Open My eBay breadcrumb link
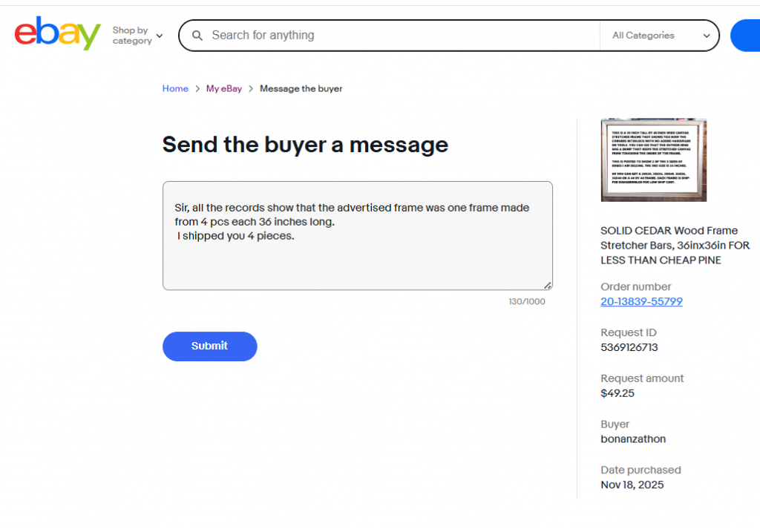The height and width of the screenshot is (532, 760). [x=224, y=89]
